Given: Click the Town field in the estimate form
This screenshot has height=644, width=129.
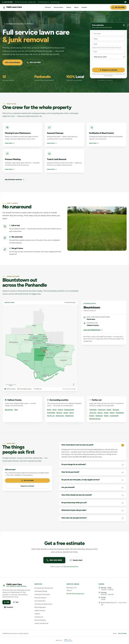Looking at the screenshot, I should click(x=108, y=51).
